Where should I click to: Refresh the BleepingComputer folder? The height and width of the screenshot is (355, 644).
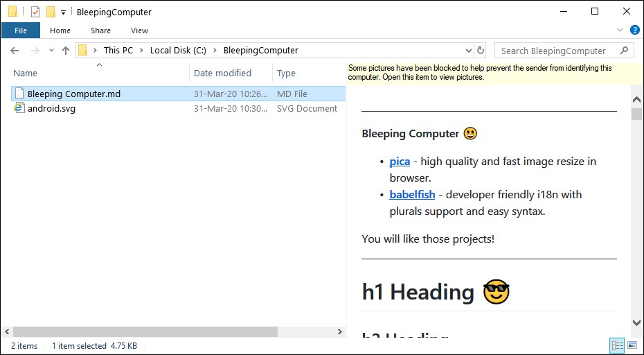[480, 51]
